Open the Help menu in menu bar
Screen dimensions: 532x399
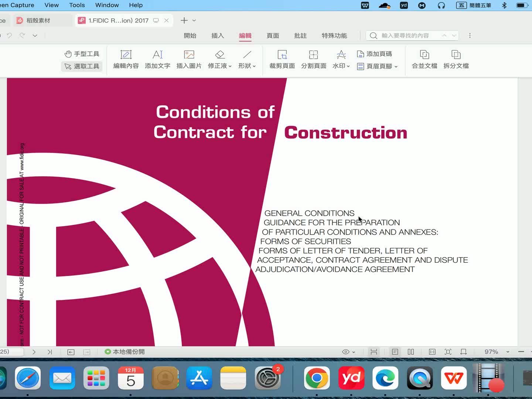[x=136, y=5]
